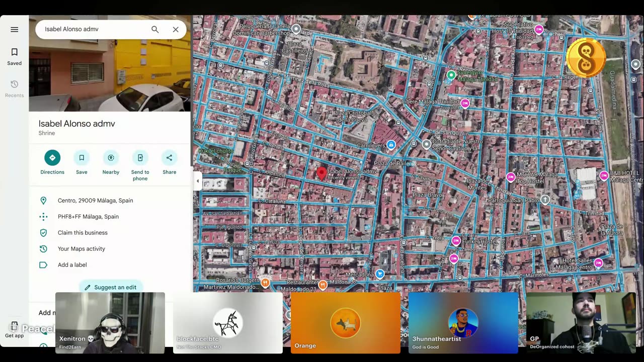Click the Shrine category text
Image resolution: width=644 pixels, height=362 pixels.
coord(47,133)
